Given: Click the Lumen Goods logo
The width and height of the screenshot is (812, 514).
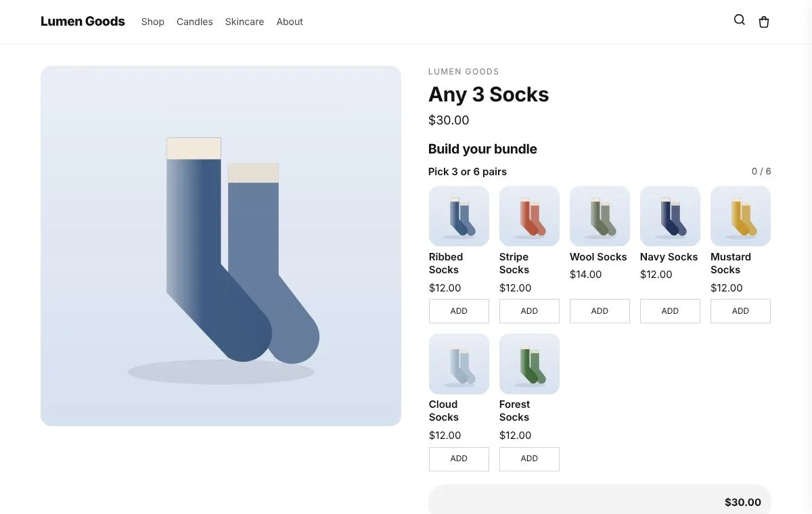Looking at the screenshot, I should tap(83, 21).
